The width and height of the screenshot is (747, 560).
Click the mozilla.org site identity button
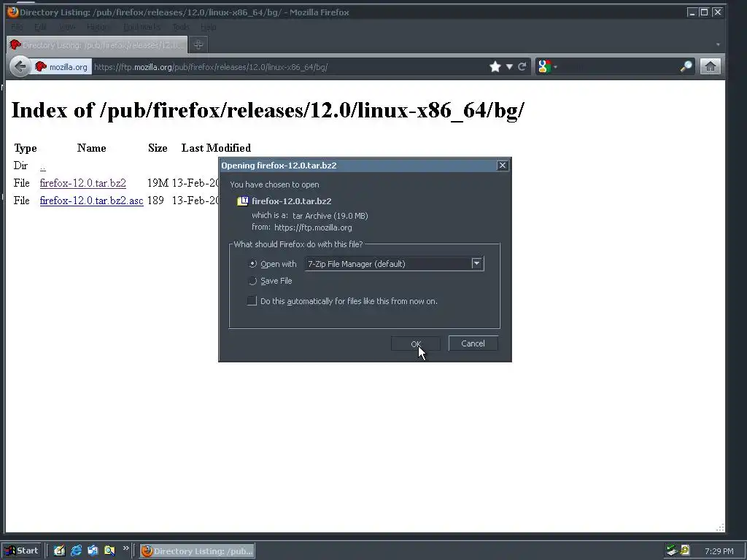pos(61,66)
